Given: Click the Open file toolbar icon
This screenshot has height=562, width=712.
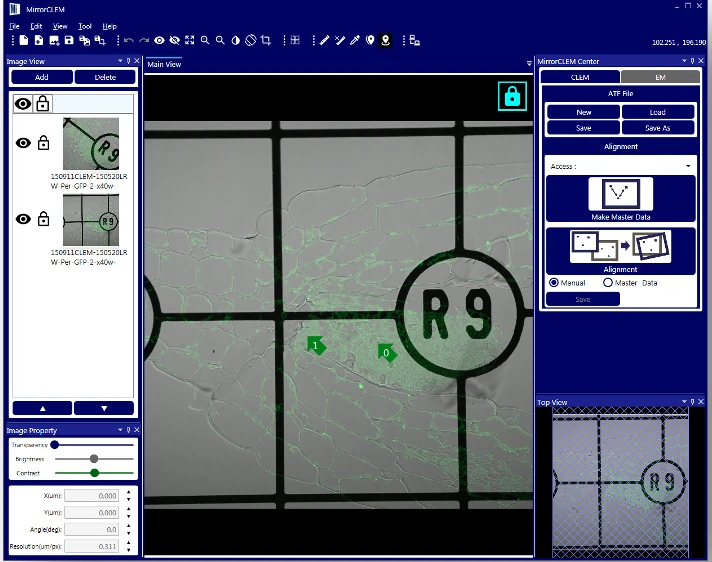Looking at the screenshot, I should click(39, 40).
